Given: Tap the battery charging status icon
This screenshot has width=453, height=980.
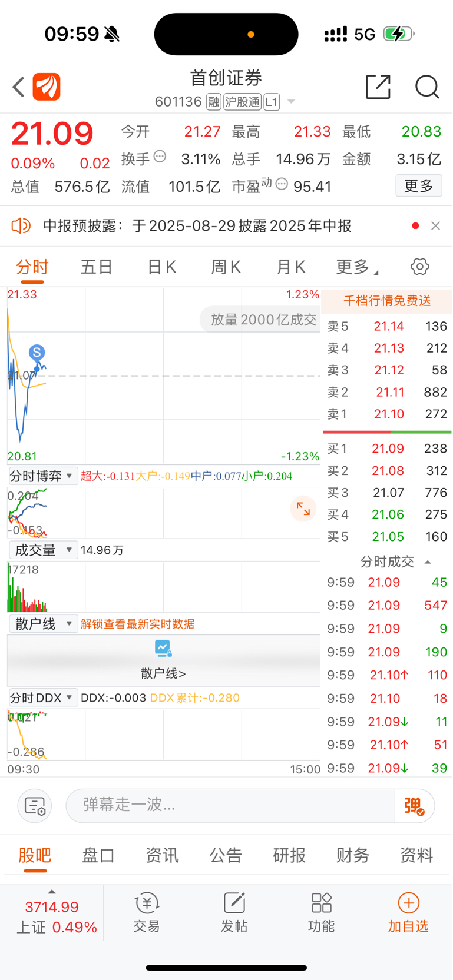Looking at the screenshot, I should coord(399,34).
